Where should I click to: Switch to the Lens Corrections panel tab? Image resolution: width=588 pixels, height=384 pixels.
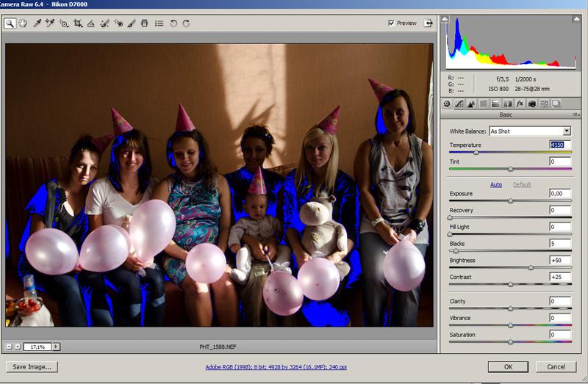click(508, 104)
